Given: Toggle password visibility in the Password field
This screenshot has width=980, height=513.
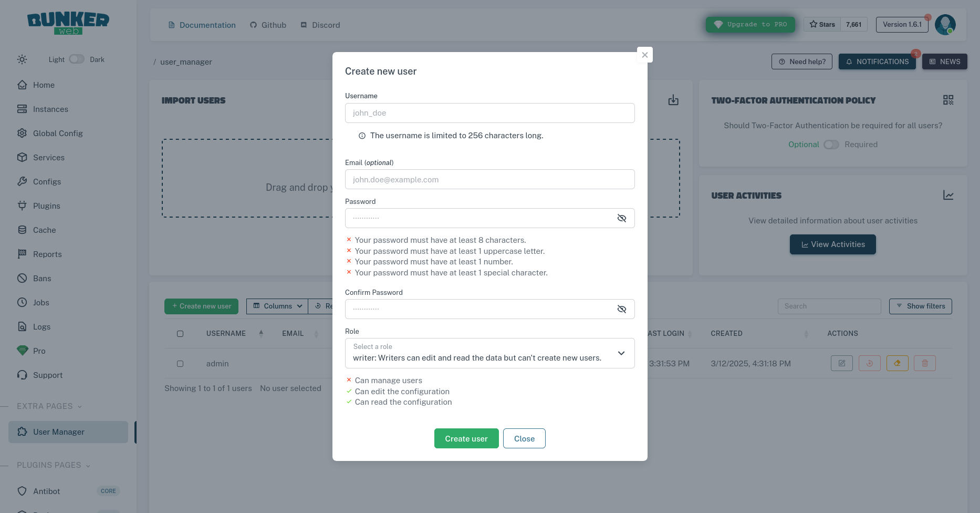Looking at the screenshot, I should coord(622,218).
